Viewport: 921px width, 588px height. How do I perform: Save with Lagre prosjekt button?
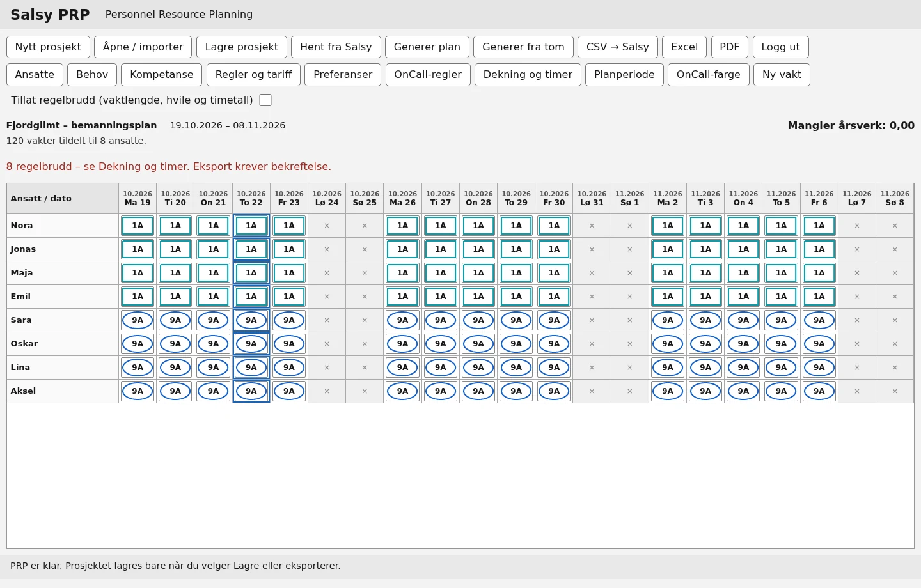click(x=242, y=47)
